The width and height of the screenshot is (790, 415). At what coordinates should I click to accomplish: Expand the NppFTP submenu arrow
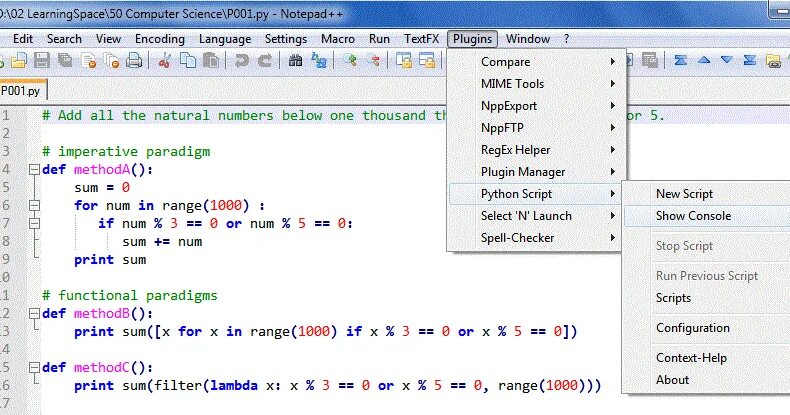coord(613,128)
